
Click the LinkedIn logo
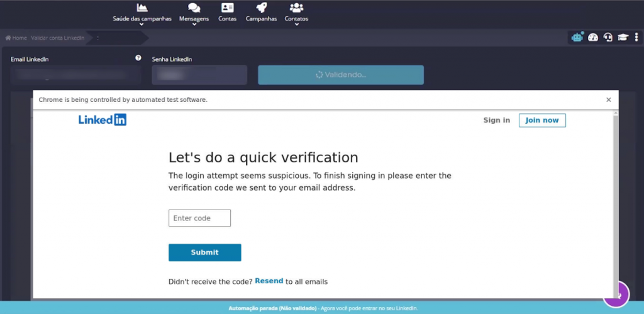(x=103, y=120)
